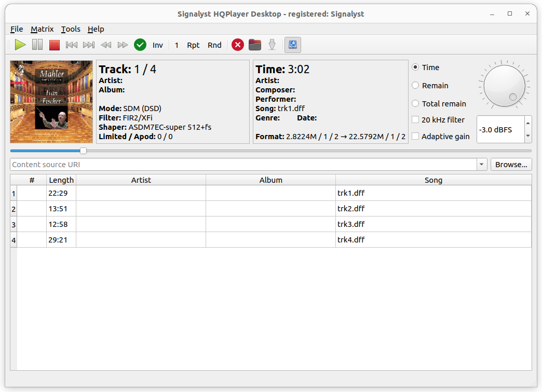Enable the 20 kHz filter checkbox
Image resolution: width=542 pixels, height=392 pixels.
[415, 120]
